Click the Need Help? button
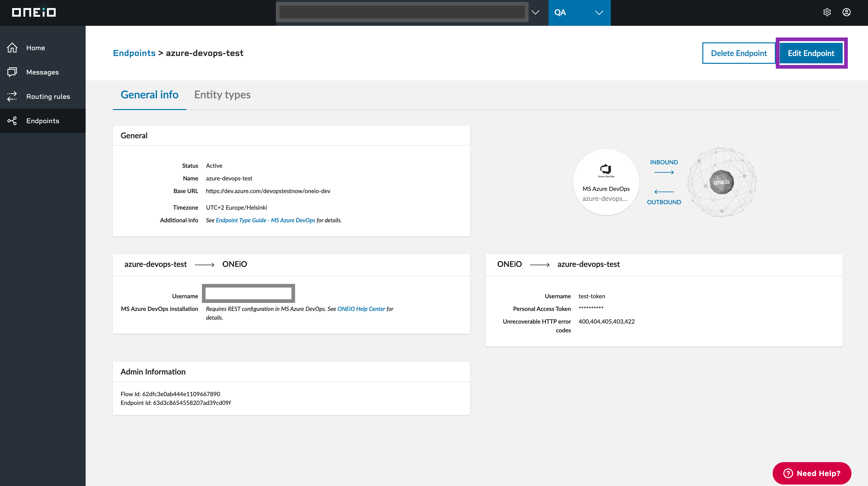Image resolution: width=868 pixels, height=486 pixels. pyautogui.click(x=811, y=473)
